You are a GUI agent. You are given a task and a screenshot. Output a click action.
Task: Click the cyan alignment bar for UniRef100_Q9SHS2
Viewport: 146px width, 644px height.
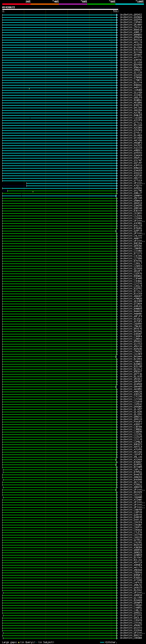click(60, 15)
